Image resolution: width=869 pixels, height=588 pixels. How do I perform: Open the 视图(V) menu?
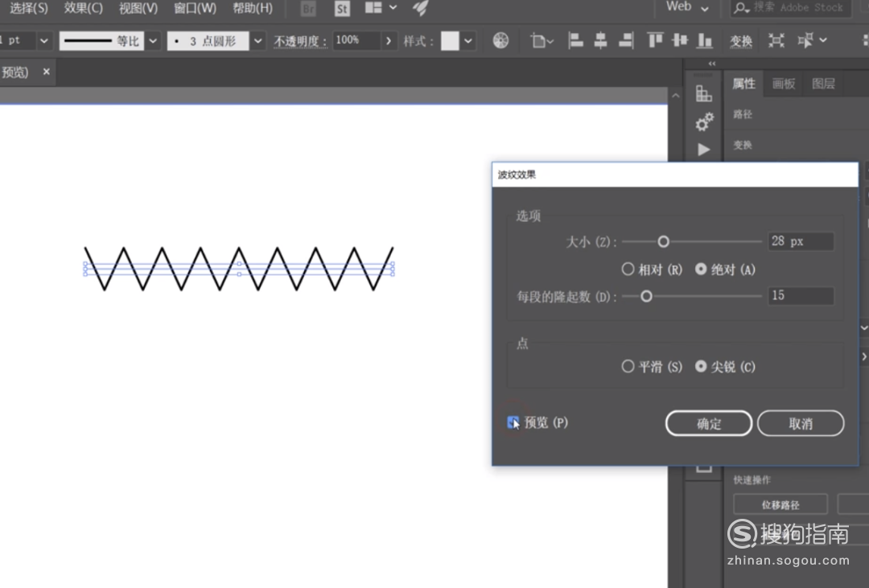tap(138, 8)
